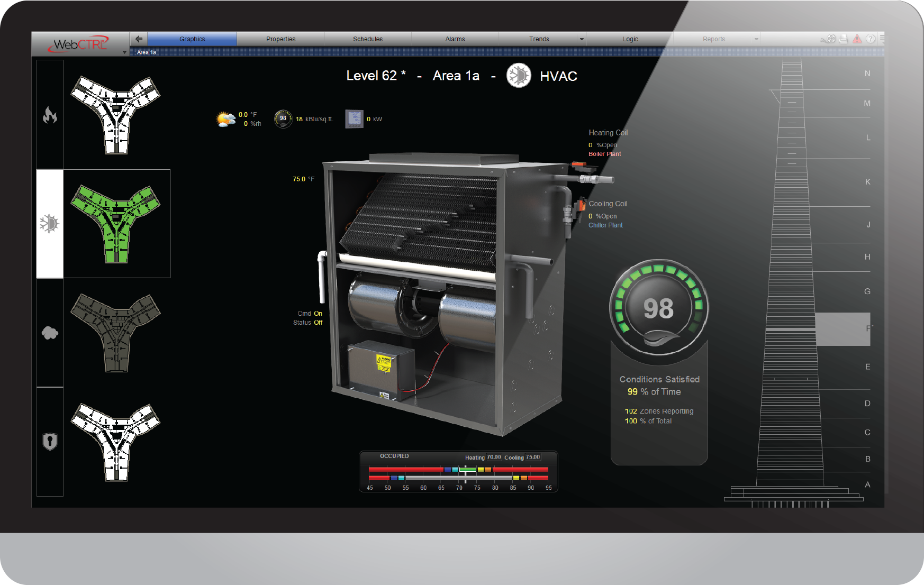The image size is (924, 586).
Task: Click the printer icon in toolbar
Action: click(844, 39)
